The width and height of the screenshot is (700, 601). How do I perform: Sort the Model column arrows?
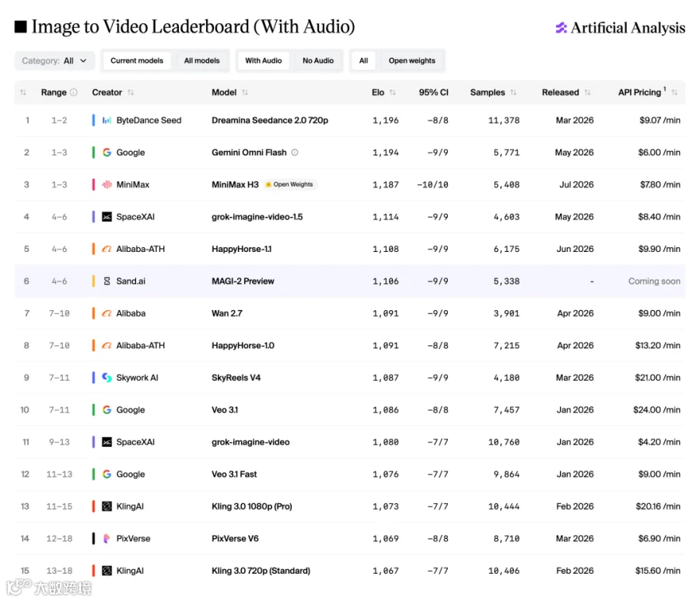pos(245,93)
